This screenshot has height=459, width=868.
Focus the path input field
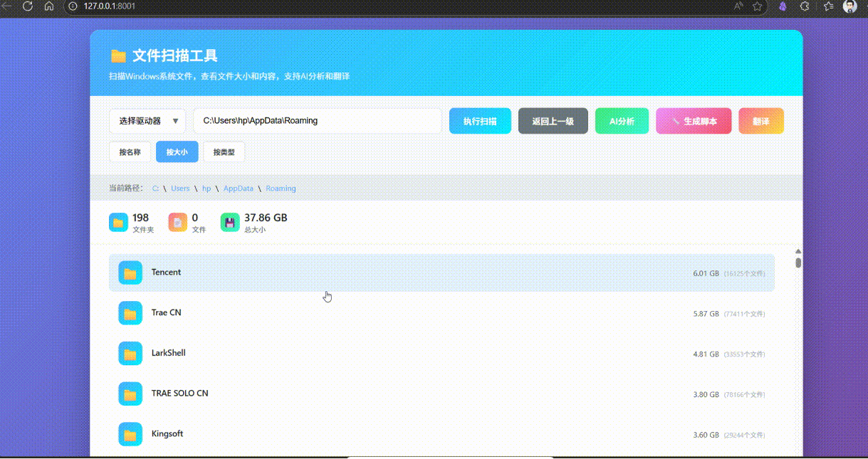coord(318,121)
